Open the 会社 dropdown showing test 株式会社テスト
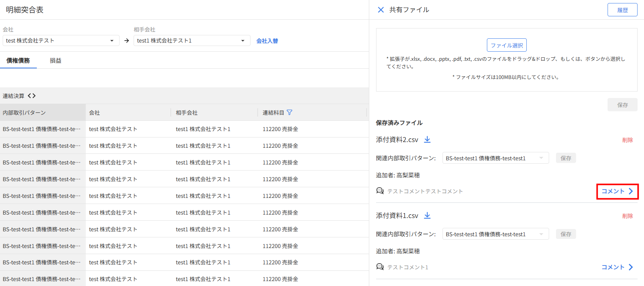Image resolution: width=644 pixels, height=286 pixels. [x=61, y=41]
